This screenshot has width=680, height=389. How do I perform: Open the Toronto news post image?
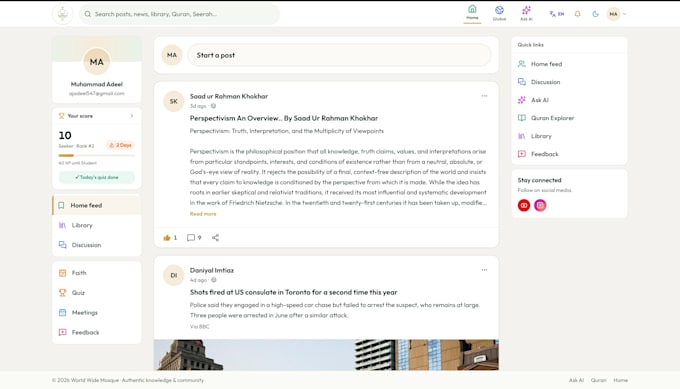click(326, 355)
